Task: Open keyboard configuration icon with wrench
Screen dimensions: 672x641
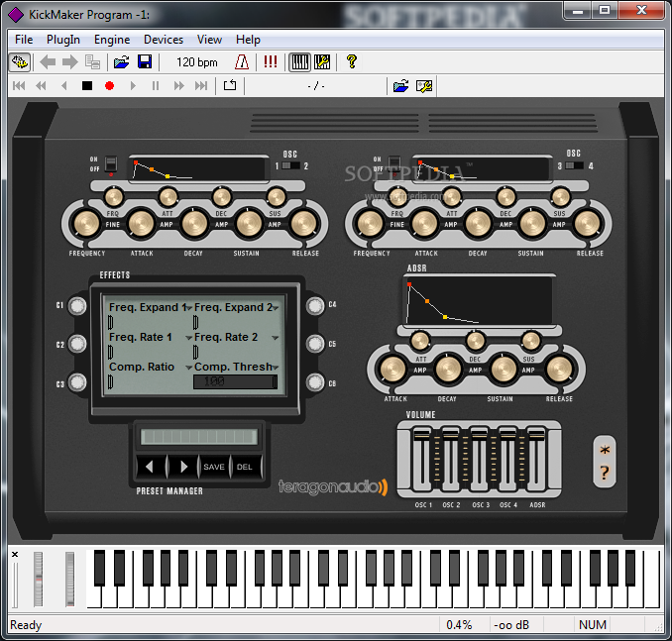Action: [x=322, y=62]
